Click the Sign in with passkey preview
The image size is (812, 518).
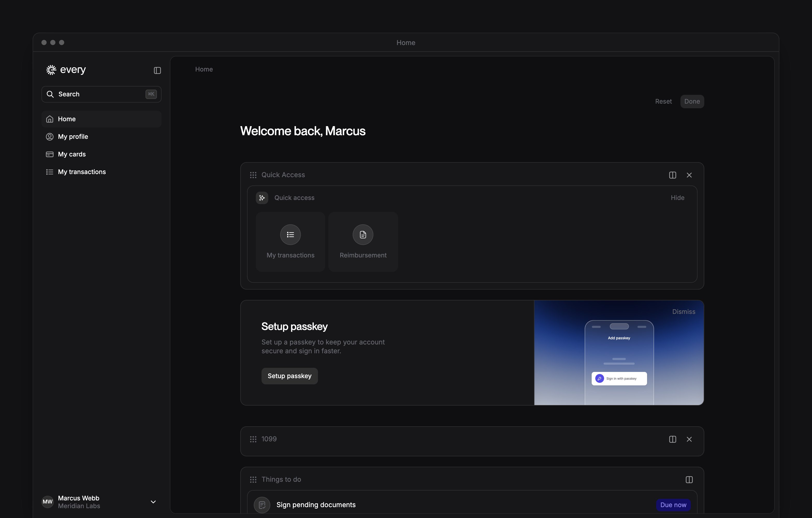tap(619, 379)
